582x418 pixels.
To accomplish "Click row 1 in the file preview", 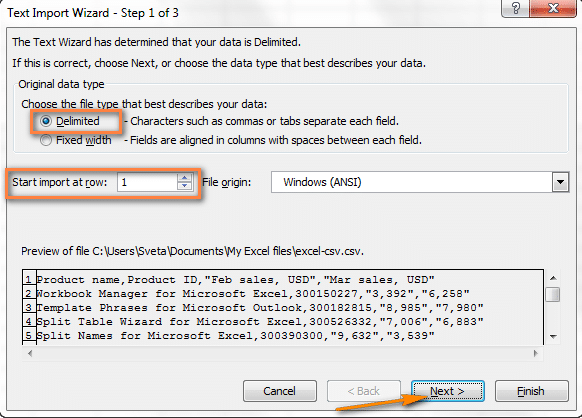I will point(235,280).
